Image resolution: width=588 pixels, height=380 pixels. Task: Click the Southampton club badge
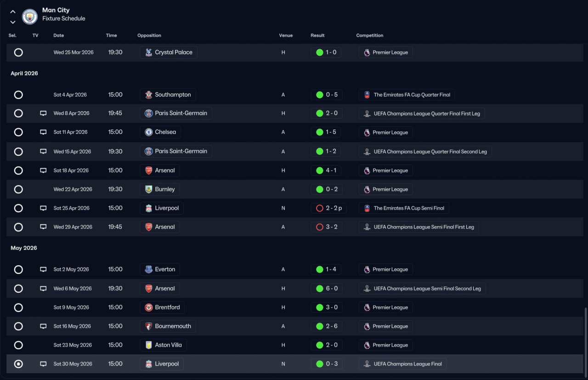point(149,95)
